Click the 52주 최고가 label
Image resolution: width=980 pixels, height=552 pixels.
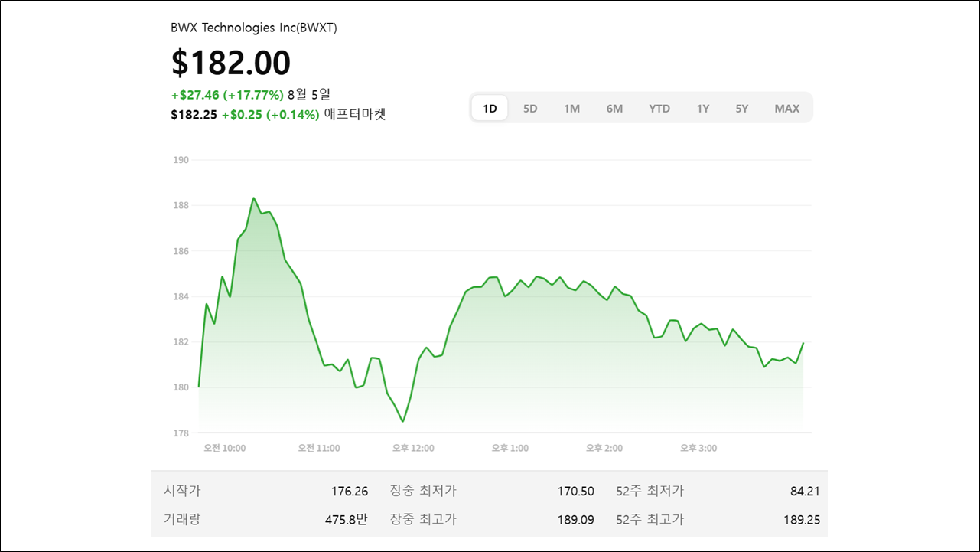coord(650,519)
